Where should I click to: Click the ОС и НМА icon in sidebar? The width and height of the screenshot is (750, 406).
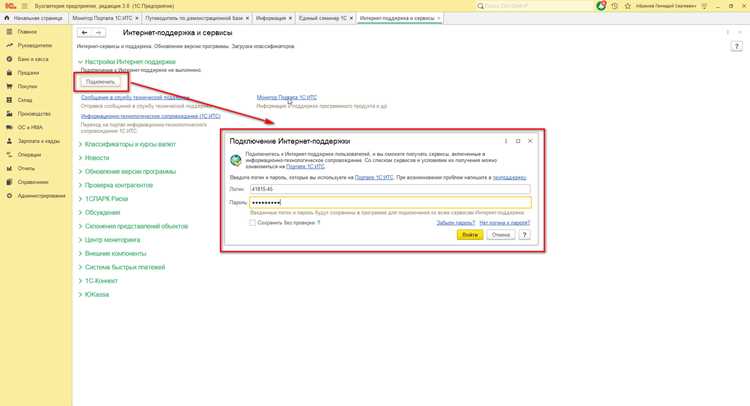9,127
